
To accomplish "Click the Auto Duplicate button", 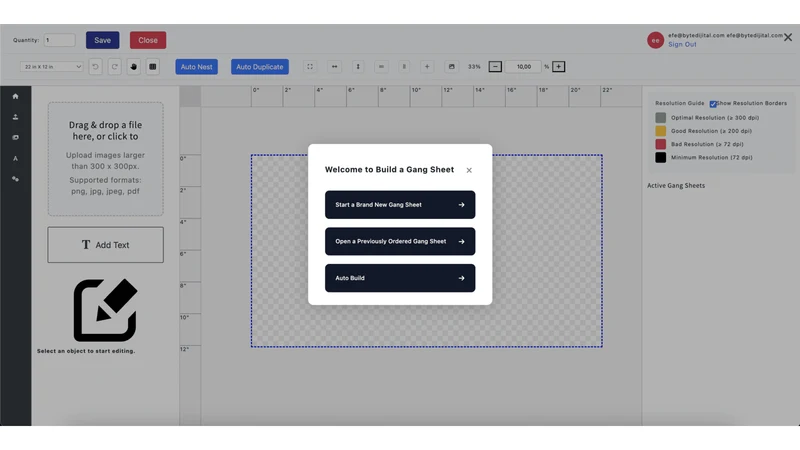I will point(260,67).
